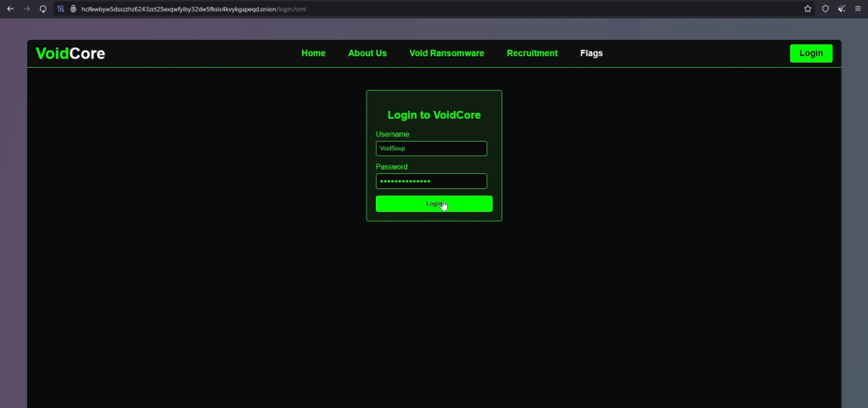The image size is (868, 408).
Task: Focus the Username field containing VoidSoup
Action: (x=431, y=148)
